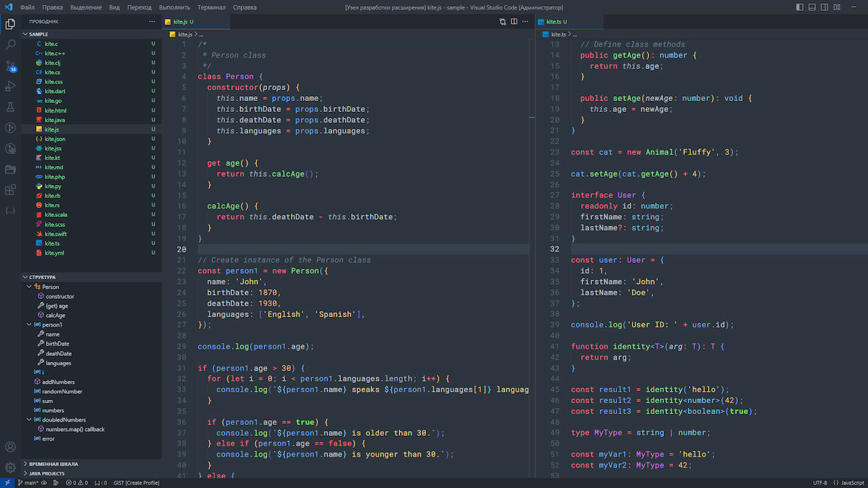Toggle the secondary side bar layout button
868x488 pixels.
tap(825, 7)
